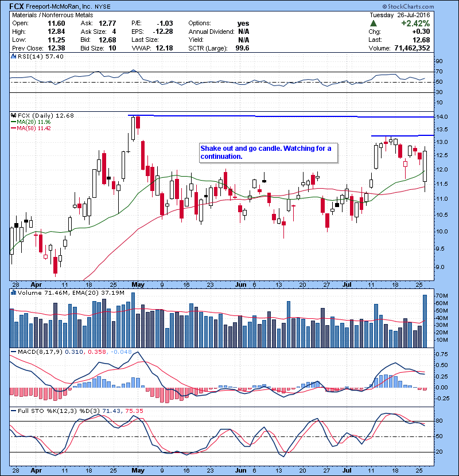This screenshot has width=459, height=476.
Task: Click the MA(50) 11.42 legend text
Action: 34,128
